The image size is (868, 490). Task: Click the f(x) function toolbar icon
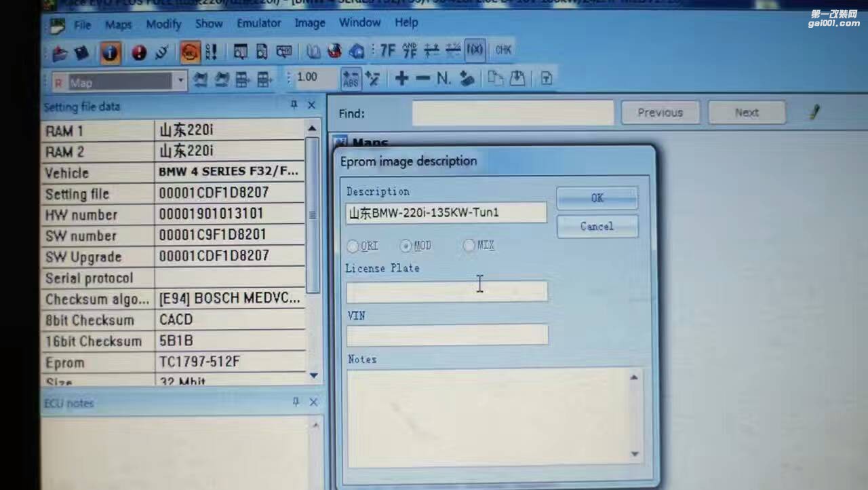(475, 50)
